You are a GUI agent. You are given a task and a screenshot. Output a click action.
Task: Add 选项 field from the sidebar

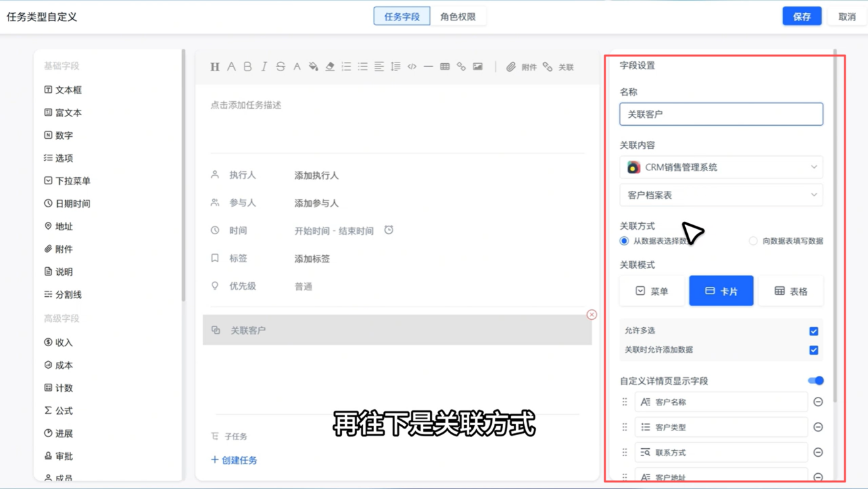click(x=59, y=158)
